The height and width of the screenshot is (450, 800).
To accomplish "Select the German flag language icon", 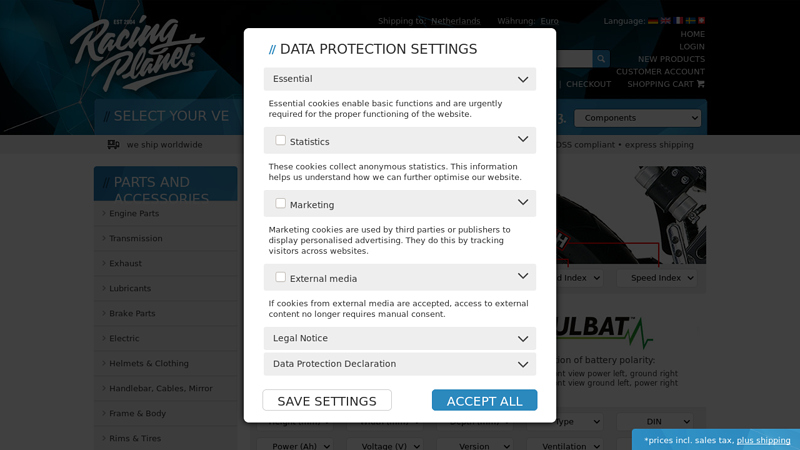I will (x=653, y=21).
